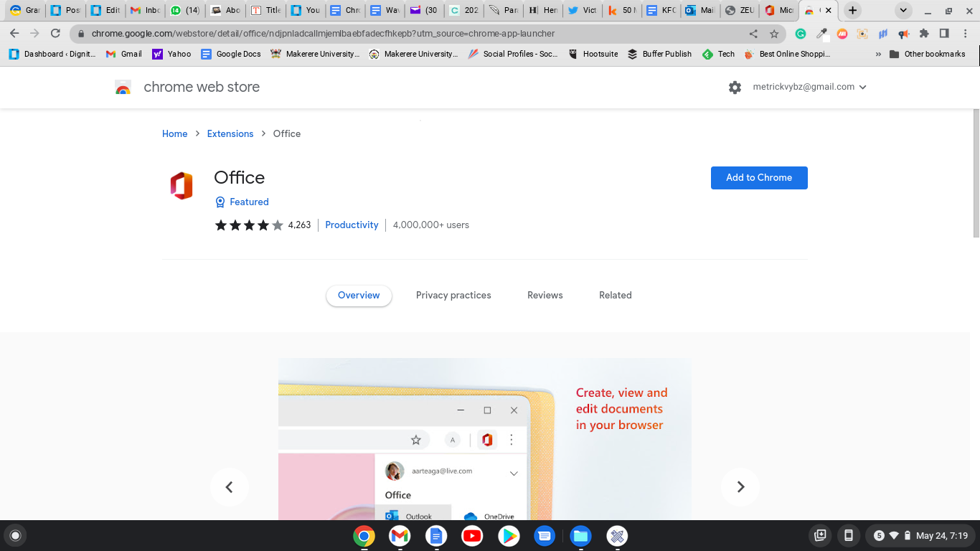
Task: Switch to the KFC browser tab
Action: coord(660,11)
